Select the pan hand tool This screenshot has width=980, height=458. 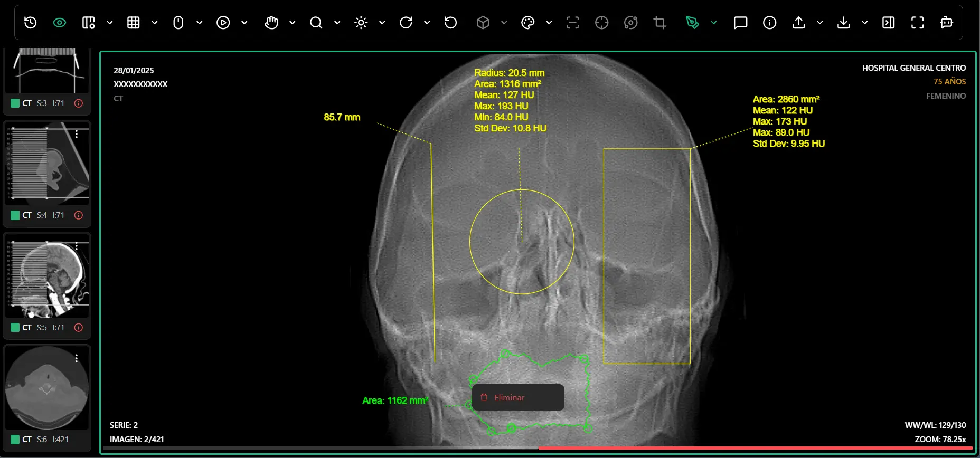pos(271,23)
